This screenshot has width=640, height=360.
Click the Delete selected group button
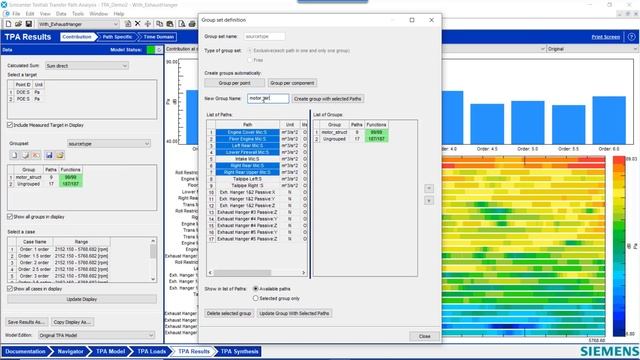click(229, 313)
